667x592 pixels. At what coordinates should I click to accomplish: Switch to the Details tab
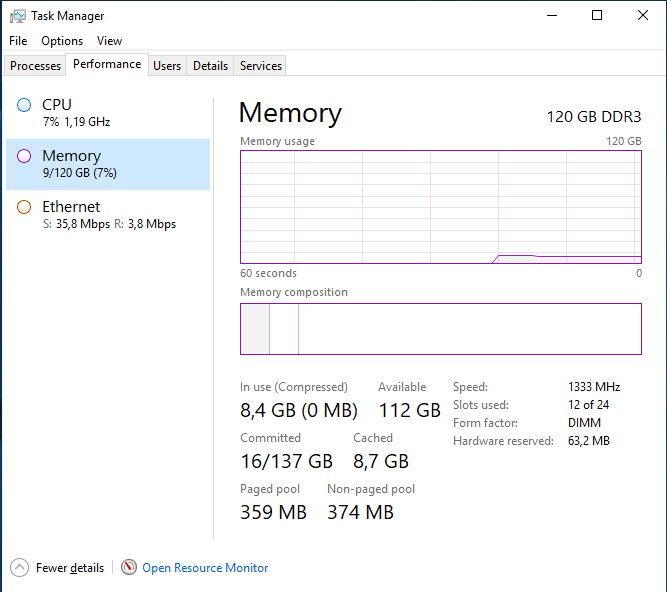210,66
